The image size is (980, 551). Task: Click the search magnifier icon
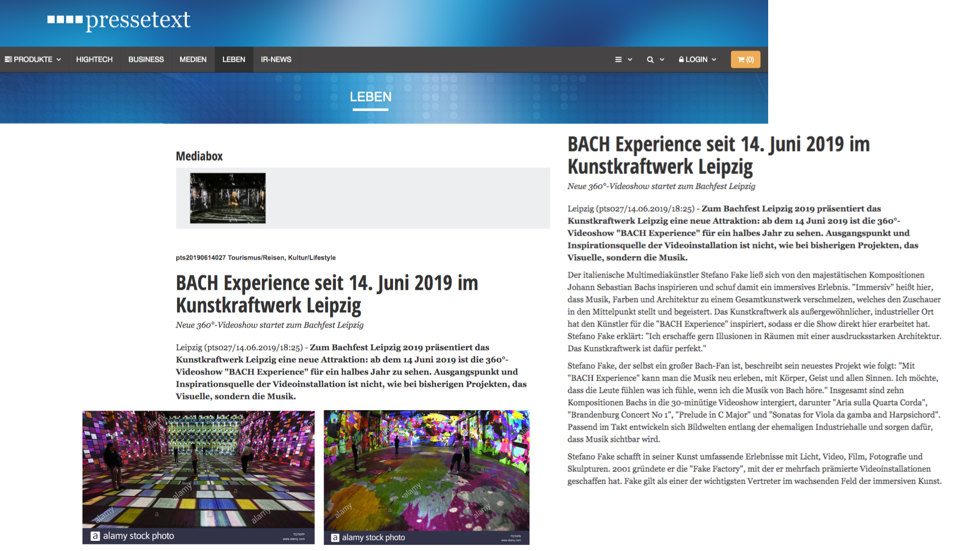point(650,60)
